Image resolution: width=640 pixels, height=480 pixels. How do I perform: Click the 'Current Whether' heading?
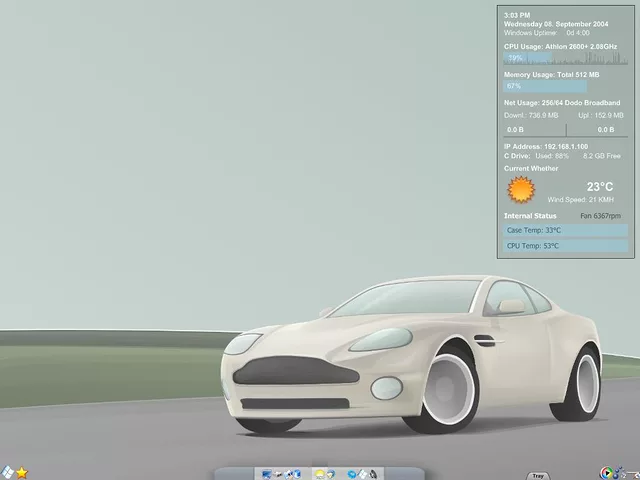point(531,169)
